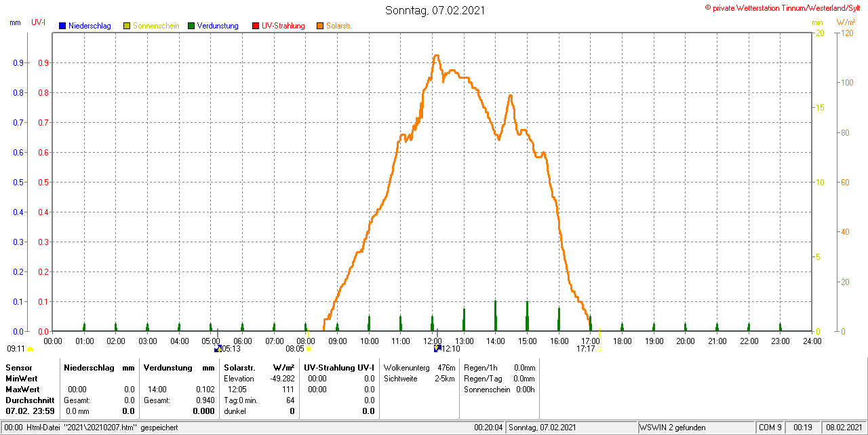Image resolution: width=868 pixels, height=435 pixels.
Task: Click the Regen/Tag label
Action: 482,379
